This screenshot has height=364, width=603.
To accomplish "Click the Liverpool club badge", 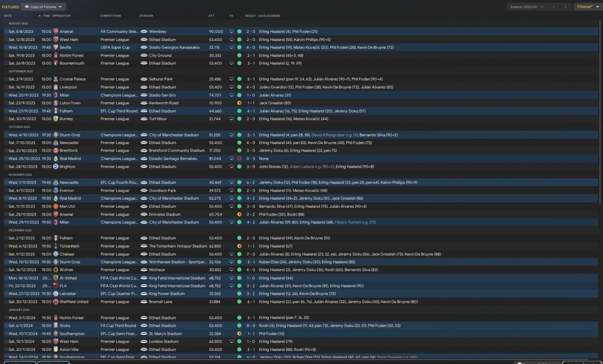I will tap(56, 87).
